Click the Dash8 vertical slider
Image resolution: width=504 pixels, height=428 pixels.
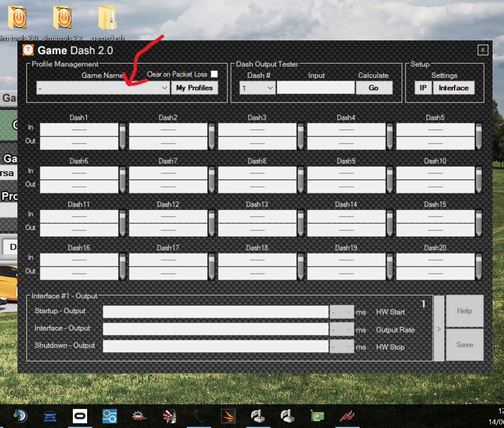click(x=300, y=180)
